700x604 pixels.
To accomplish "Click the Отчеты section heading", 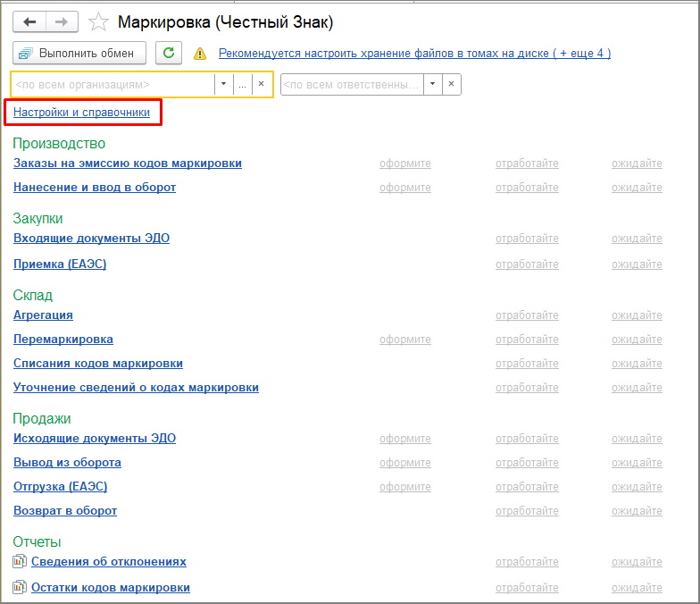I will pyautogui.click(x=37, y=541).
